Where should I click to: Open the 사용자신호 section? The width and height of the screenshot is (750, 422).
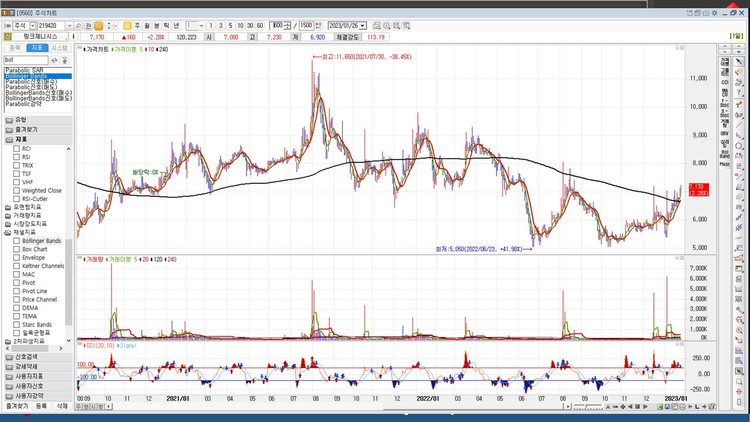coord(38,386)
